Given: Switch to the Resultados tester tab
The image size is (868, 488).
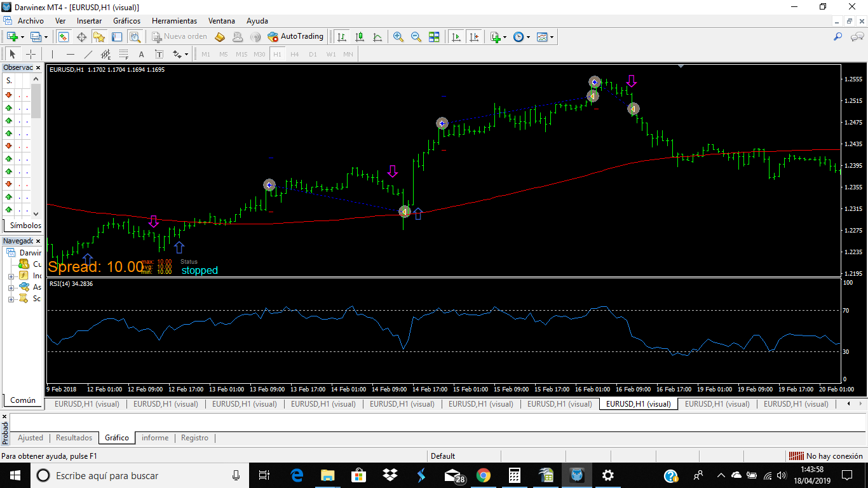Looking at the screenshot, I should point(74,438).
